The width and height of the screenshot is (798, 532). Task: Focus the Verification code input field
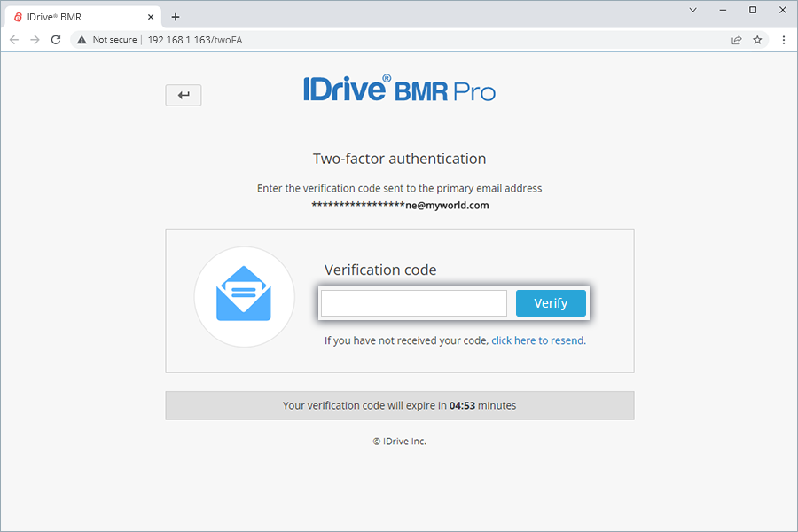[414, 303]
